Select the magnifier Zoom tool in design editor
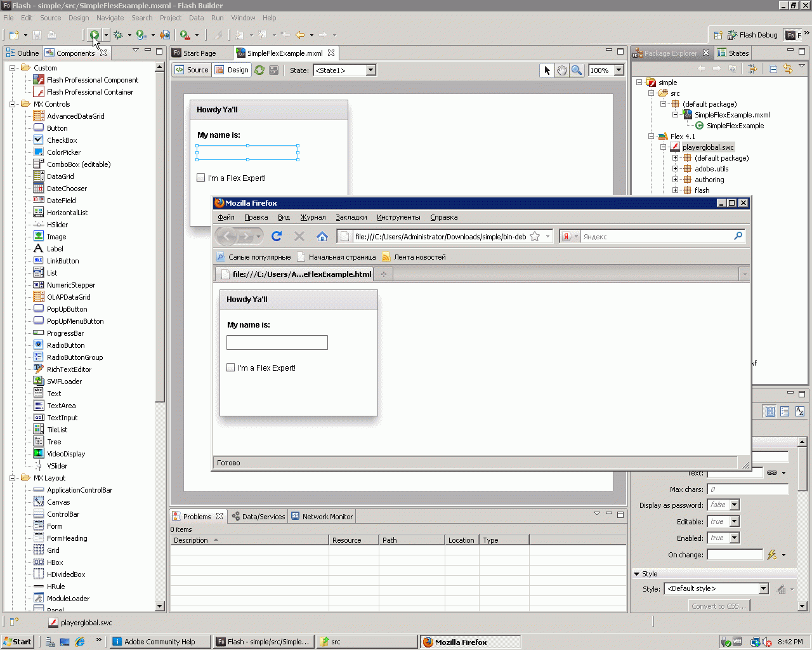The width and height of the screenshot is (812, 650). click(577, 70)
